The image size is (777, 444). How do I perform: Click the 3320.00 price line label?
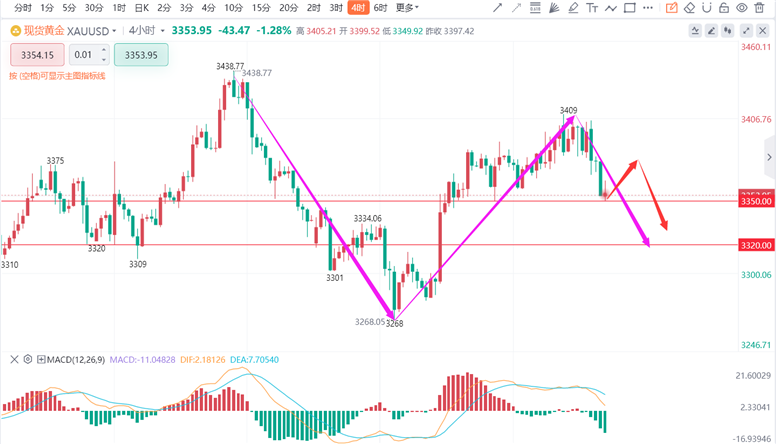point(756,245)
